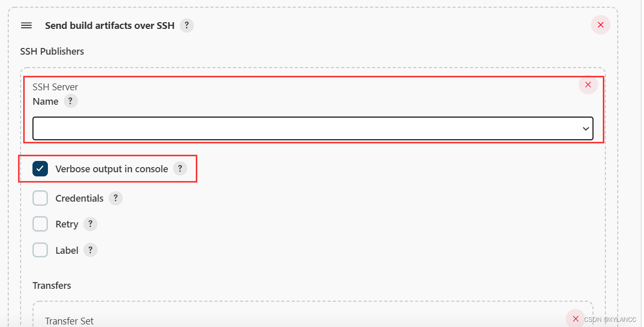Viewport: 644px width, 327px height.
Task: Click the Transfer Set heading
Action: pos(69,321)
